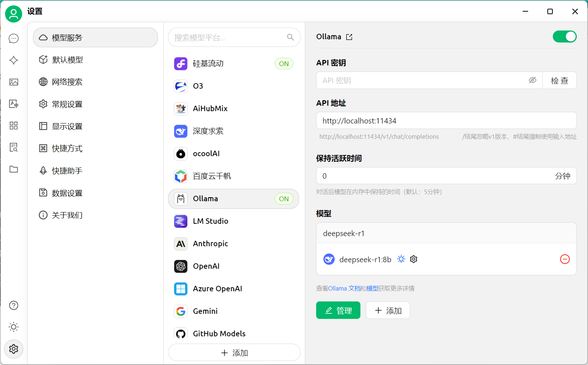Click 添加 button next to 管理
The image size is (588, 365).
point(388,311)
